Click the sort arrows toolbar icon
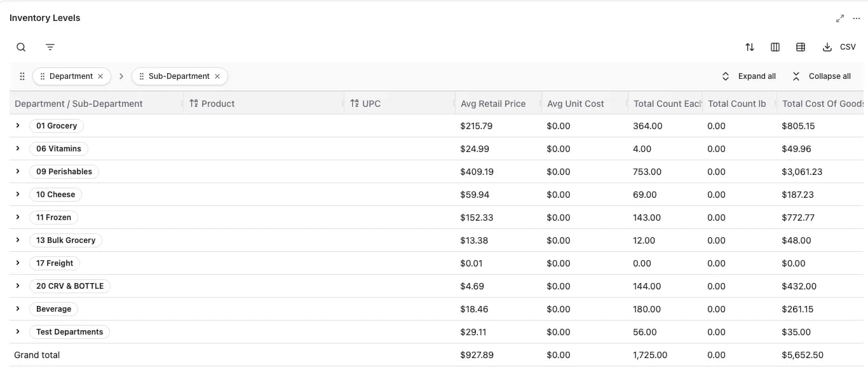Viewport: 868px width, 374px height. pos(750,47)
